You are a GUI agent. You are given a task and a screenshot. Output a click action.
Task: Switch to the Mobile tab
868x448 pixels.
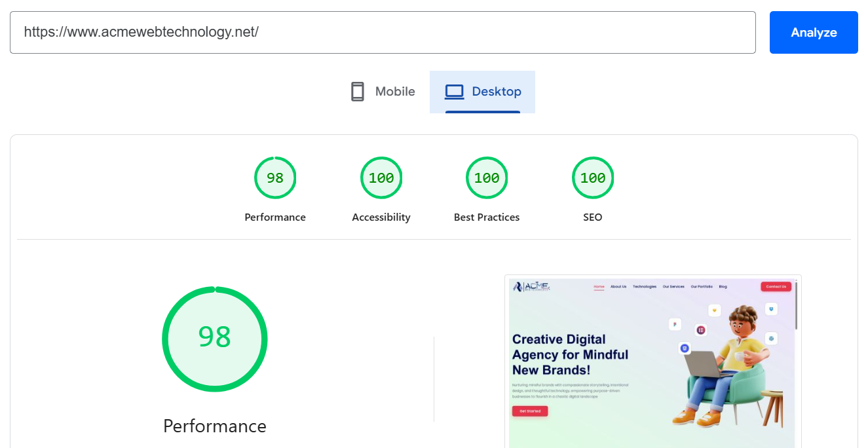click(x=382, y=91)
